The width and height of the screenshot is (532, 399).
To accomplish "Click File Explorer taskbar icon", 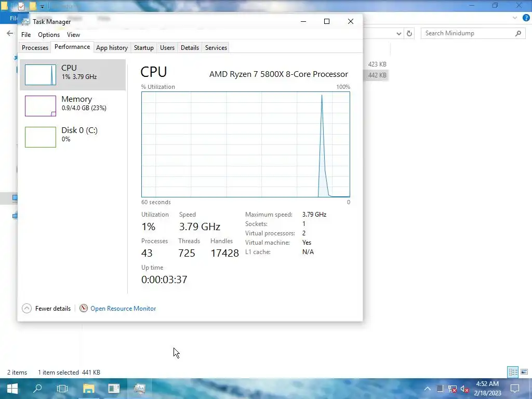I will pos(88,389).
